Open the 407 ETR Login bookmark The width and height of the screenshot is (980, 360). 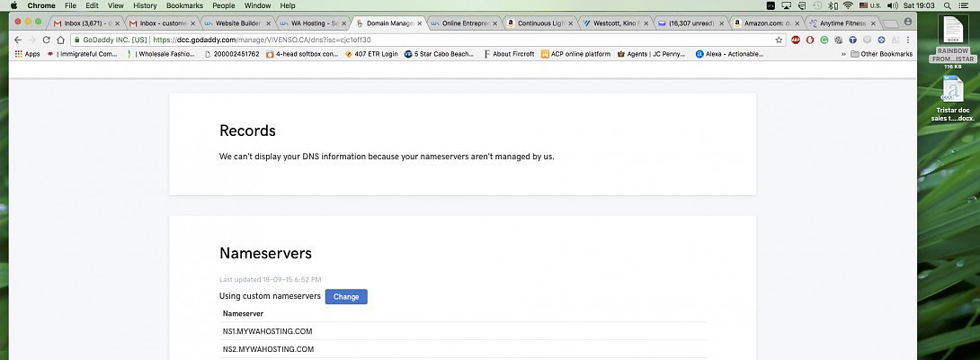tap(371, 54)
